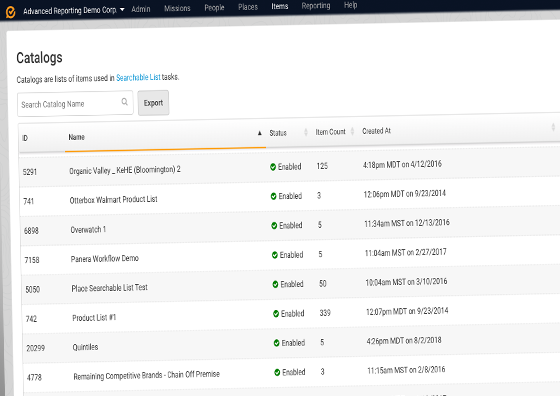Open the Quintiles catalog
This screenshot has width=560, height=396.
tap(85, 347)
